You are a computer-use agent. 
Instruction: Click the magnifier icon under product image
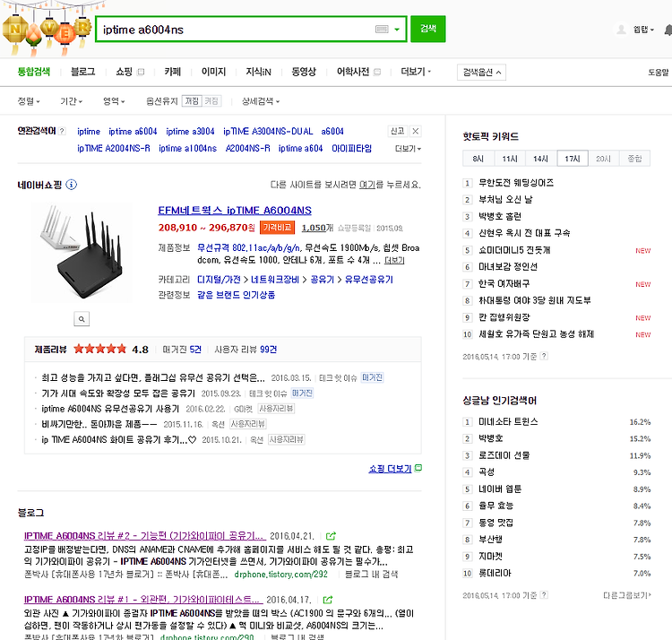(x=82, y=319)
